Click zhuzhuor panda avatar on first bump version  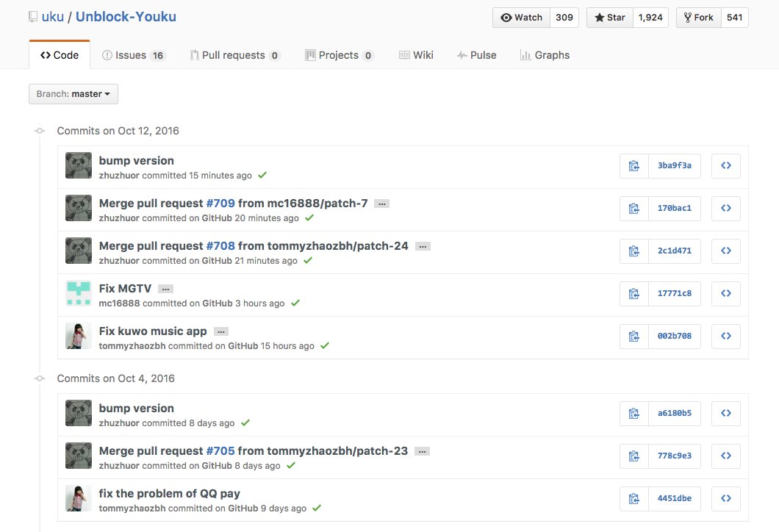click(x=79, y=165)
